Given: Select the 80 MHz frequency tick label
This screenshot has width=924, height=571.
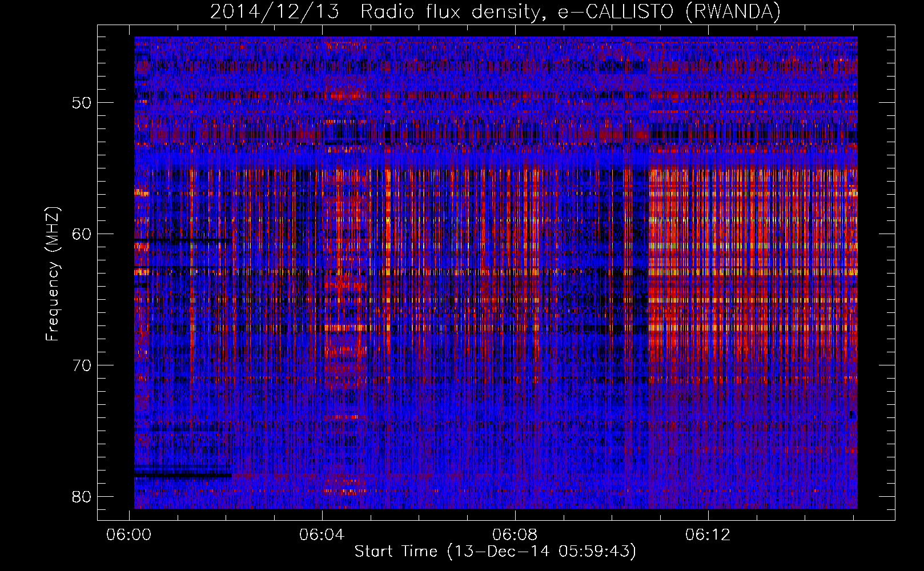Looking at the screenshot, I should pyautogui.click(x=82, y=497).
